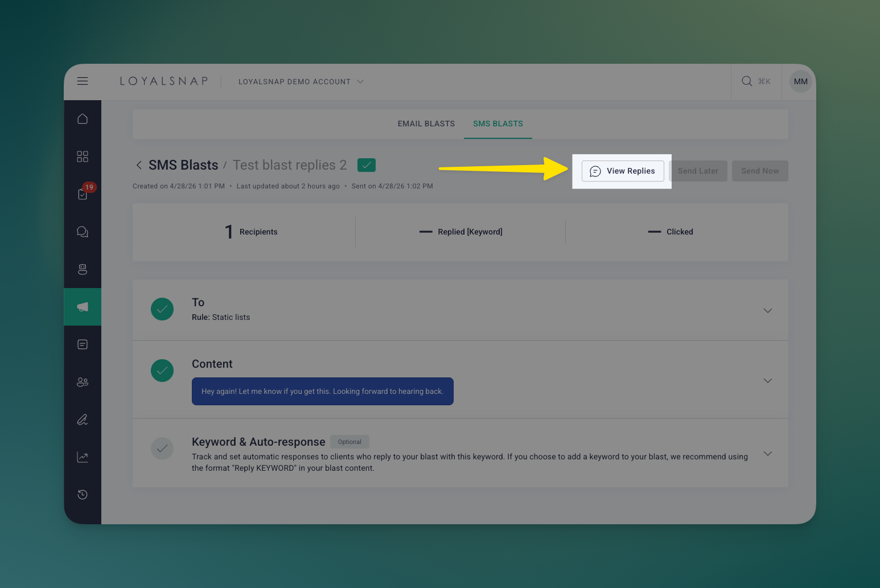
Task: Open the conversations chat bubbles icon
Action: click(x=83, y=232)
